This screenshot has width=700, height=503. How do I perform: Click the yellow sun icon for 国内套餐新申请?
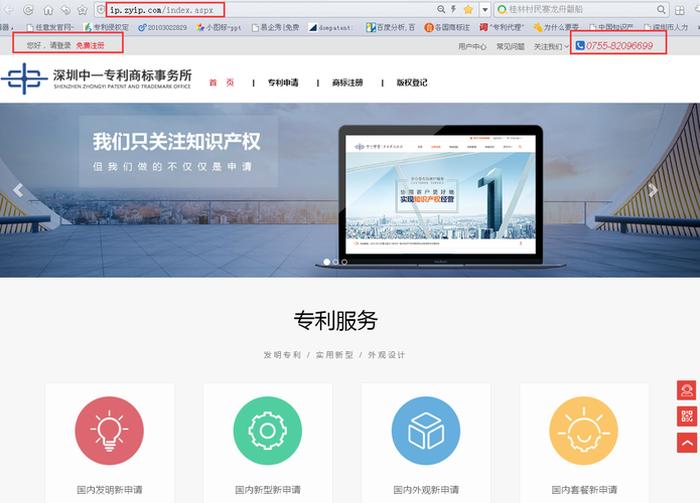pyautogui.click(x=585, y=431)
